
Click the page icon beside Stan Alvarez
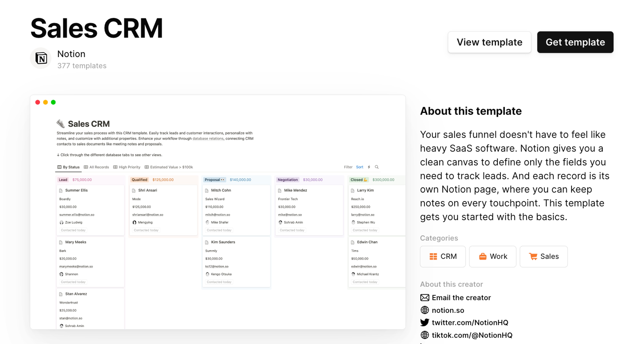[x=61, y=294]
